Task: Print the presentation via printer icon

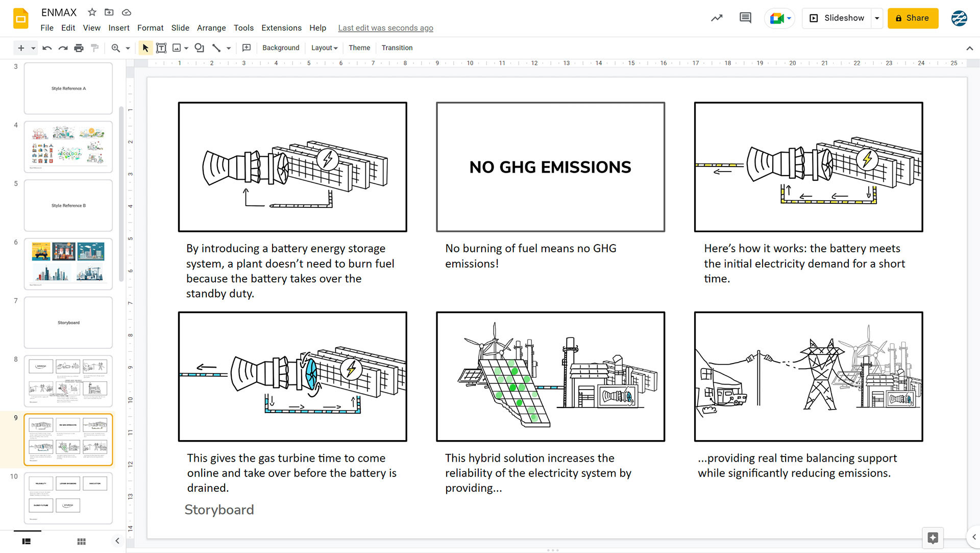Action: tap(79, 48)
